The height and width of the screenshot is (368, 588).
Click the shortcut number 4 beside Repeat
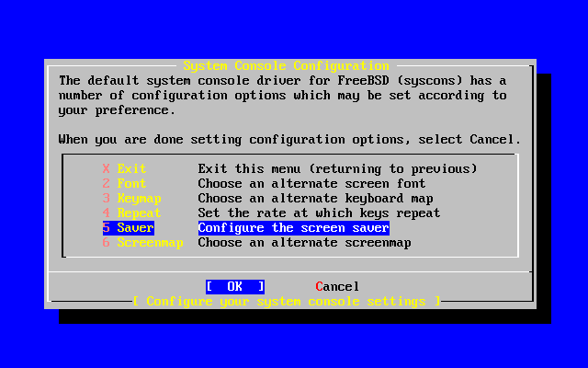tap(107, 213)
